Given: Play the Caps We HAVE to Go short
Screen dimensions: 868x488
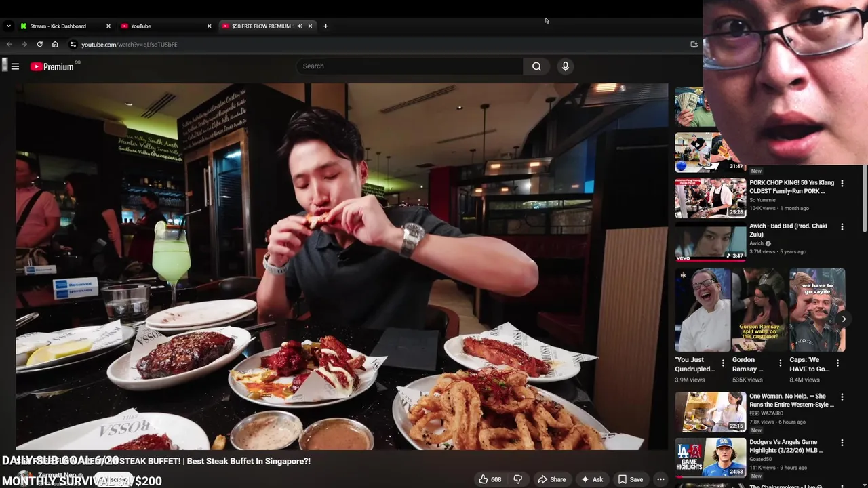Looking at the screenshot, I should point(817,310).
